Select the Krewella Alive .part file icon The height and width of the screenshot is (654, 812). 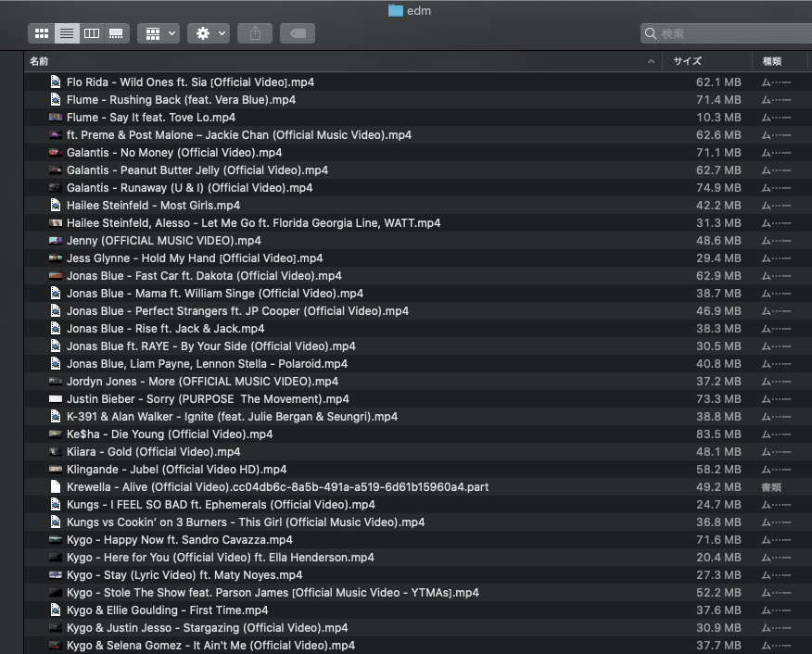point(56,487)
